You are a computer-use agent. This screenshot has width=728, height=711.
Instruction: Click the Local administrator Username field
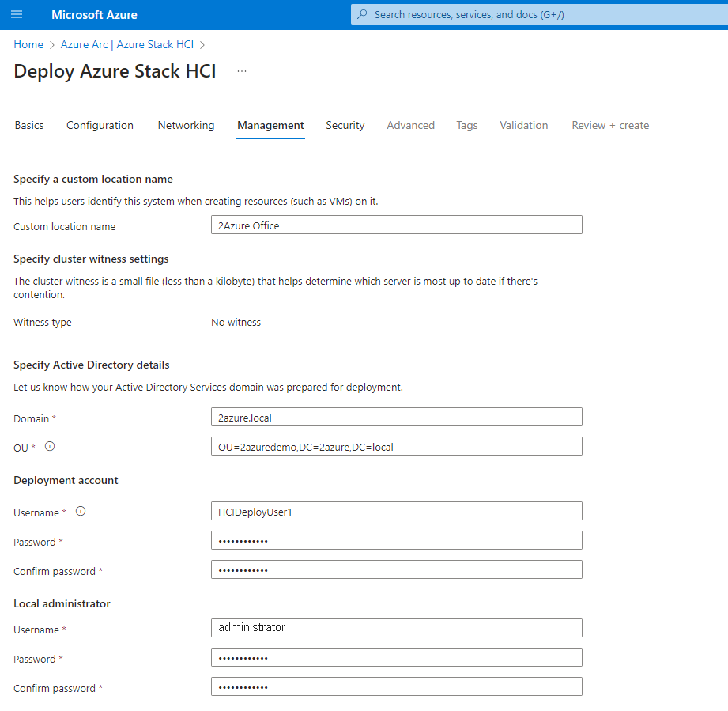tap(396, 628)
